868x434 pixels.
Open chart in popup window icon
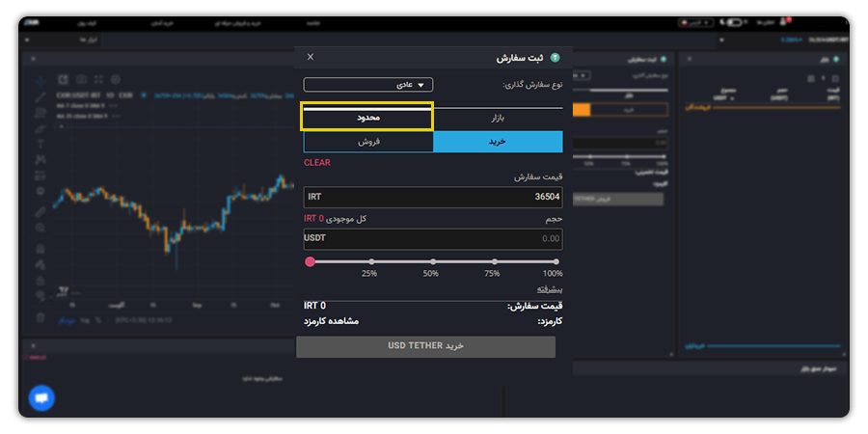coord(63,79)
